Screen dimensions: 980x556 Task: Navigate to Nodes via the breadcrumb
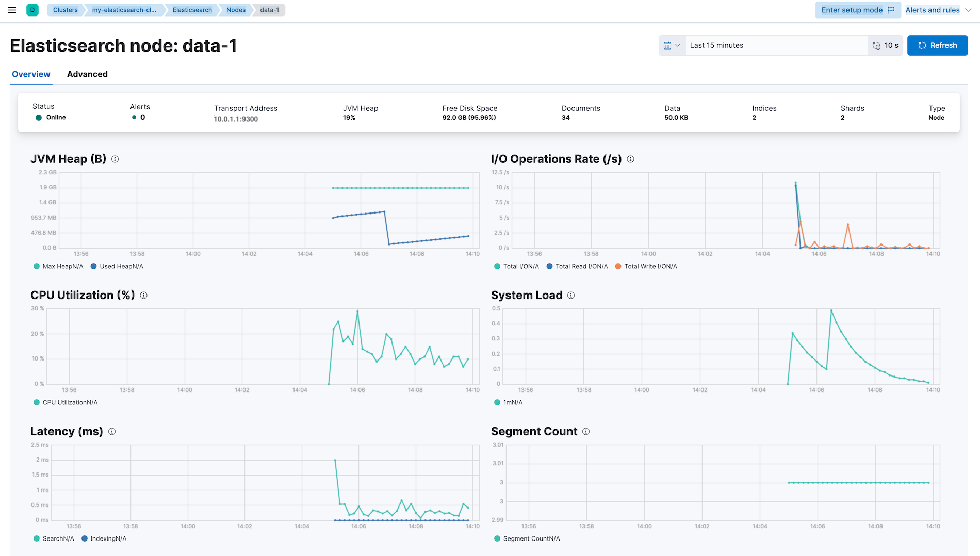coord(235,10)
